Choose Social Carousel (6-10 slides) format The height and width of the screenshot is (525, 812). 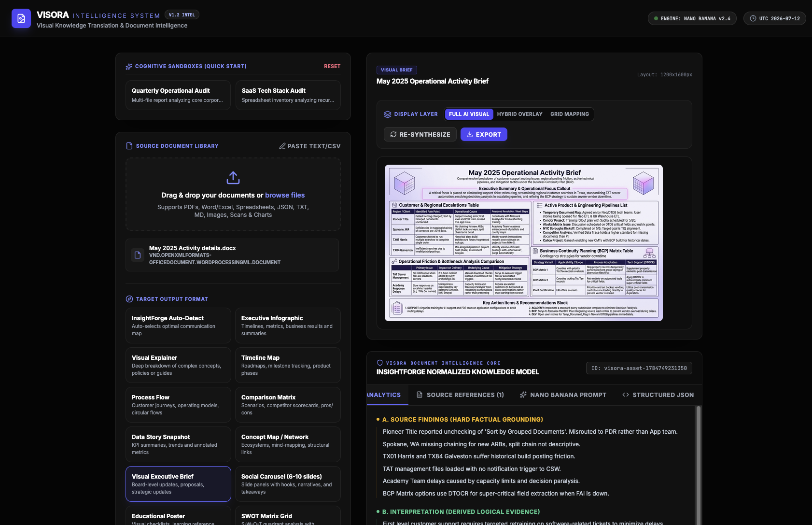pos(288,484)
